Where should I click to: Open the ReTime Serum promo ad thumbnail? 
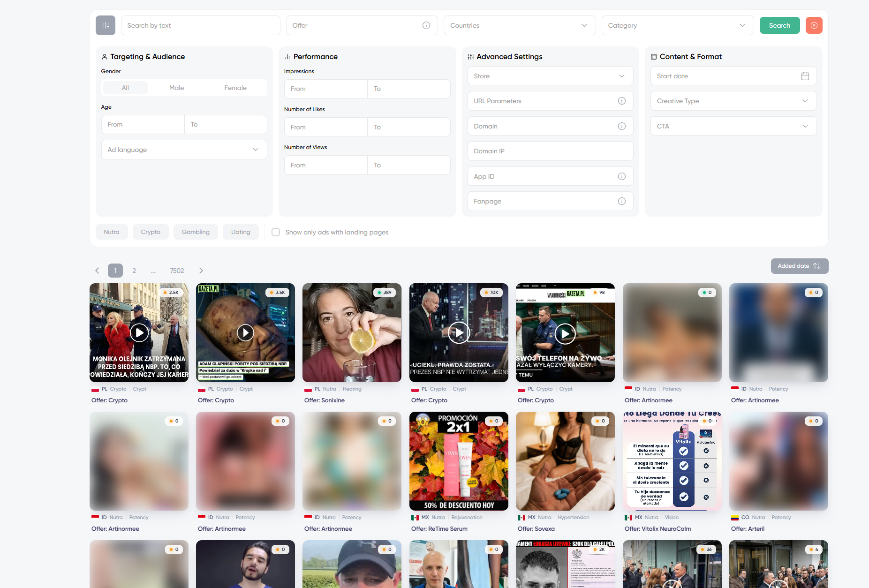[x=459, y=461]
